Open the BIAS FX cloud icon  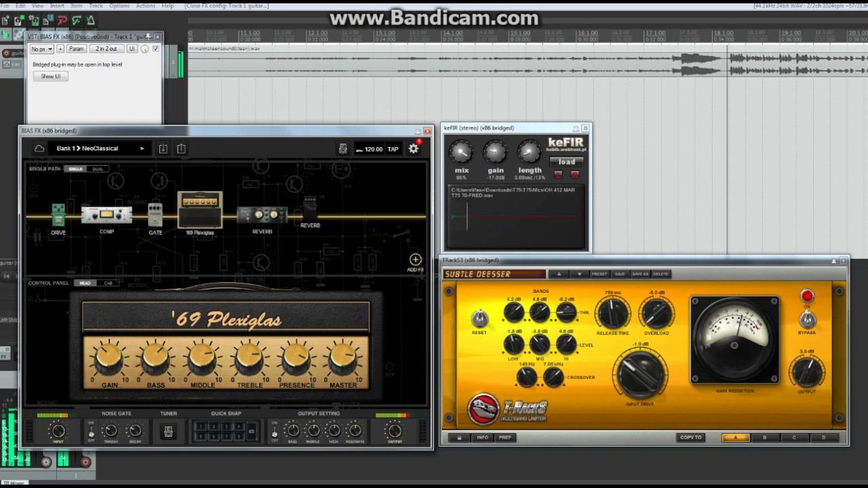39,148
